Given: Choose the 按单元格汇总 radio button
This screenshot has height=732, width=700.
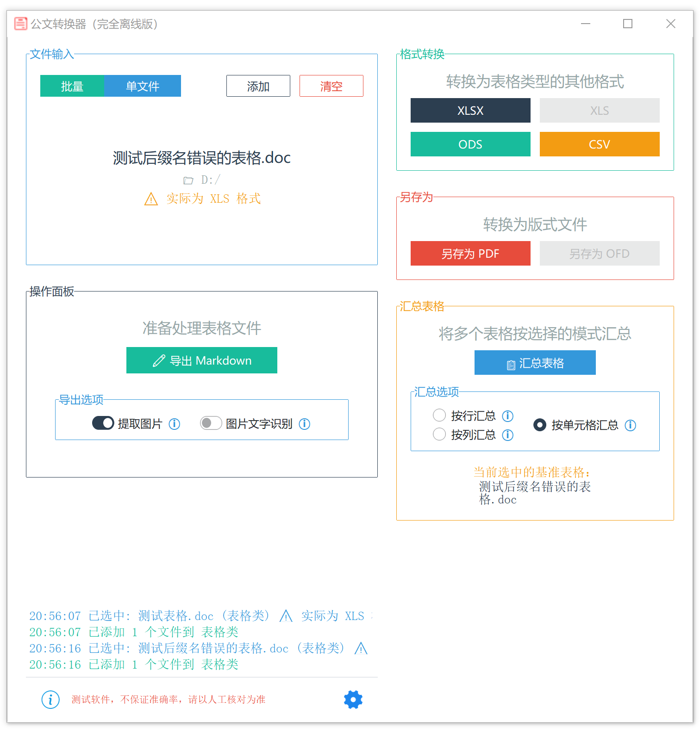Looking at the screenshot, I should tap(540, 425).
